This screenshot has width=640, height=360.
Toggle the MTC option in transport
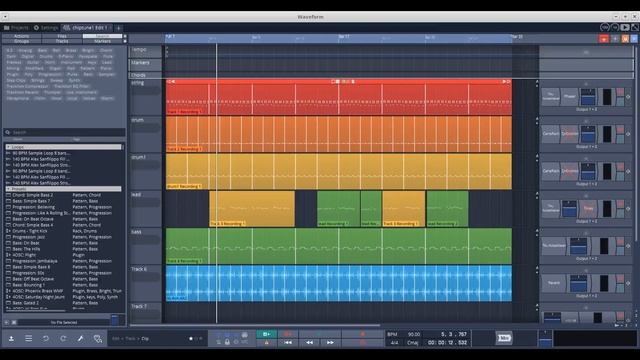pos(244,342)
